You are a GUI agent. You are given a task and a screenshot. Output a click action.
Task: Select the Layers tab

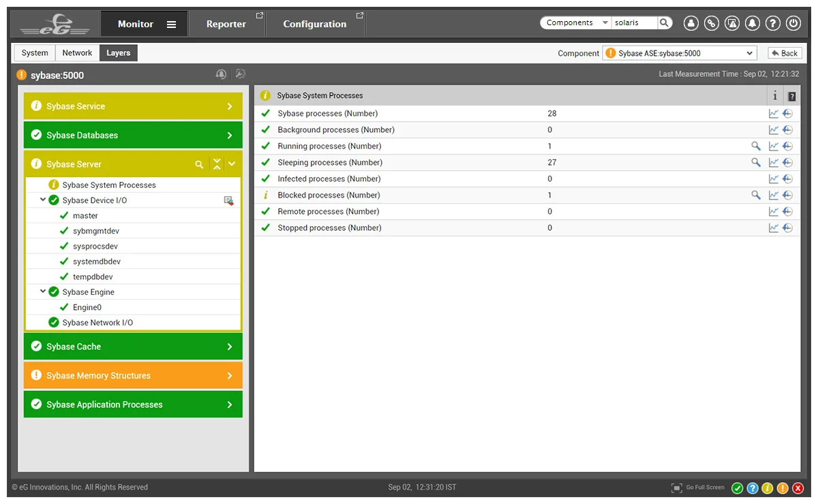[x=119, y=53]
